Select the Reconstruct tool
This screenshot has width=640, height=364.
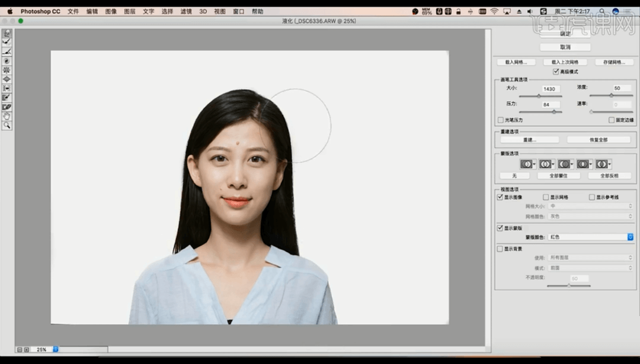coord(7,42)
